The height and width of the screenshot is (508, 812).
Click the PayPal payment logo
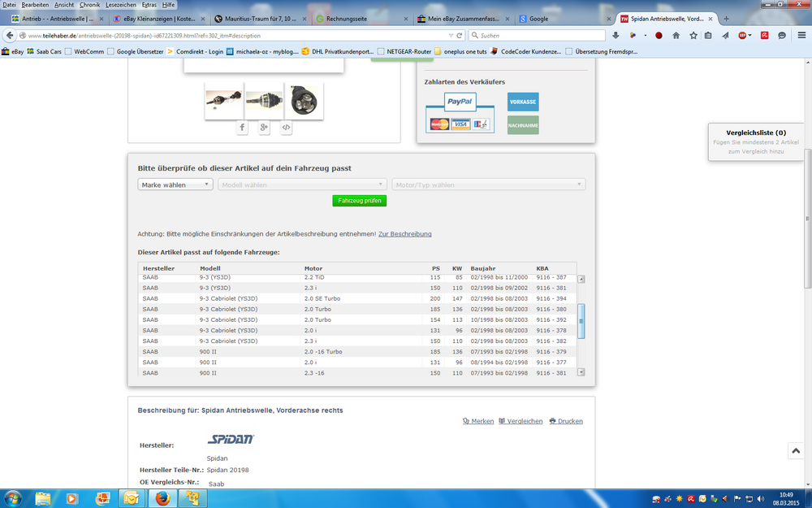[x=460, y=102]
